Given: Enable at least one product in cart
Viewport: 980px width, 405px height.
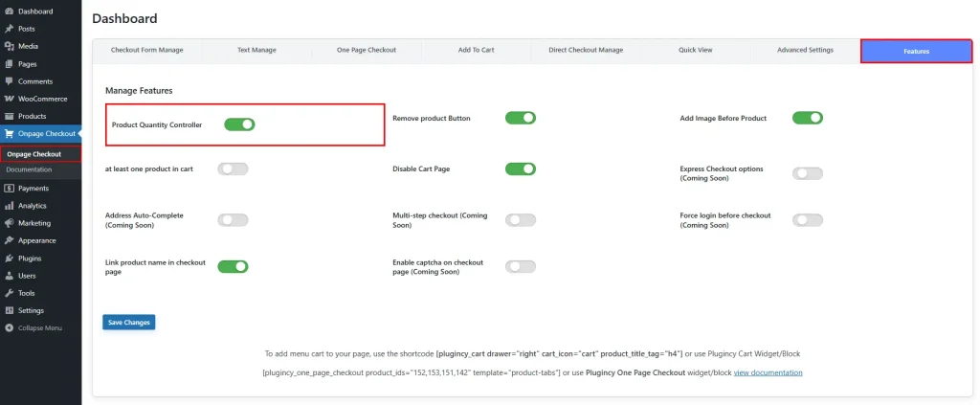Looking at the screenshot, I should tap(234, 169).
